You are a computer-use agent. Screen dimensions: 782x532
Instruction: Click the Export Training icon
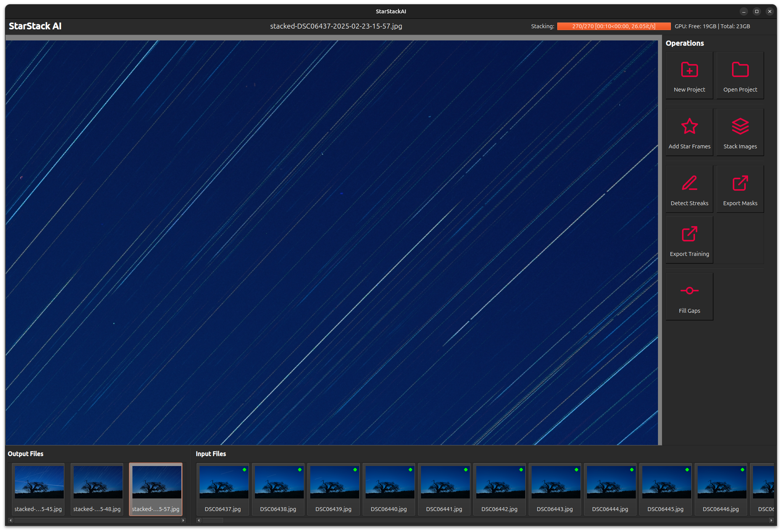pyautogui.click(x=689, y=234)
